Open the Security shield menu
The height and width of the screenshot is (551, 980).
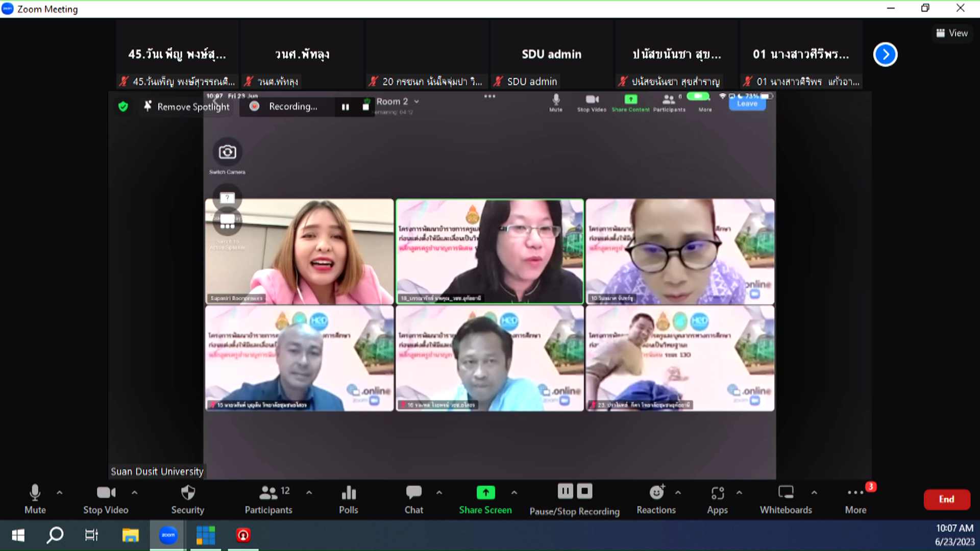[x=188, y=499]
